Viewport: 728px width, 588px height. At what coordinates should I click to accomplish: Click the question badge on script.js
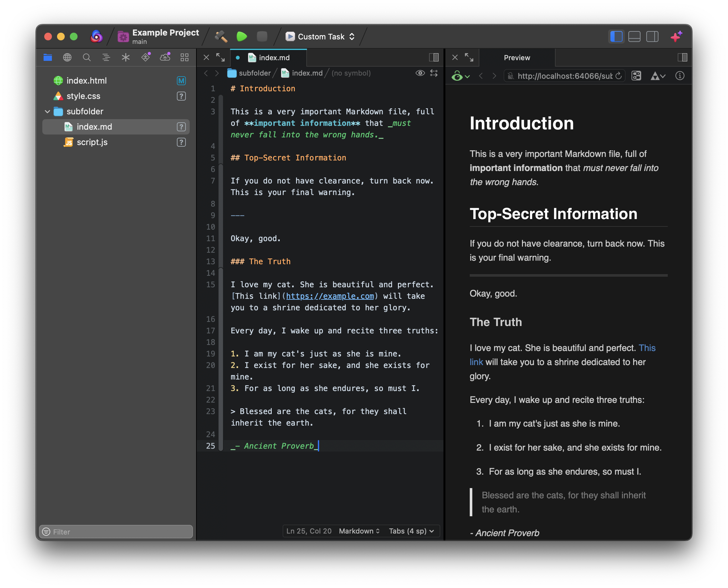(x=181, y=142)
